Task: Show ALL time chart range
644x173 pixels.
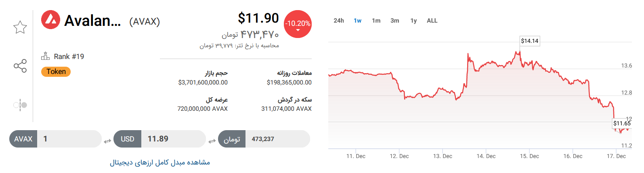Action: [432, 21]
